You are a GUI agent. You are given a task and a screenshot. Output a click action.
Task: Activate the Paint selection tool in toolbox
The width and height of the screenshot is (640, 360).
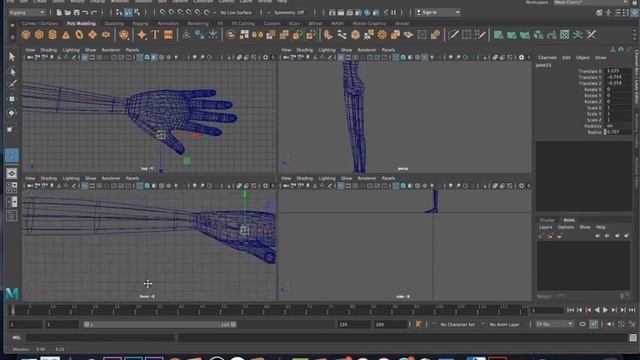point(12,84)
